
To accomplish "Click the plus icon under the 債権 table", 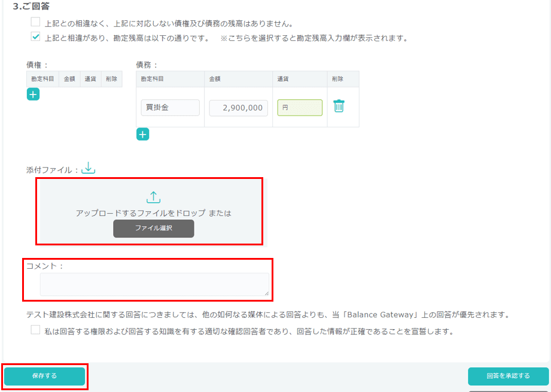I will tap(33, 94).
